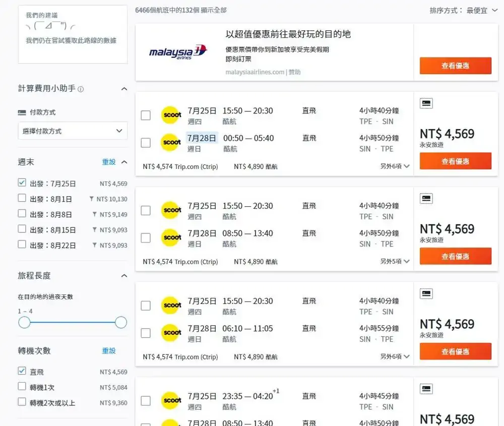This screenshot has height=426, width=504.
Task: Check 出發：8月8日 weekend option
Action: tap(22, 213)
